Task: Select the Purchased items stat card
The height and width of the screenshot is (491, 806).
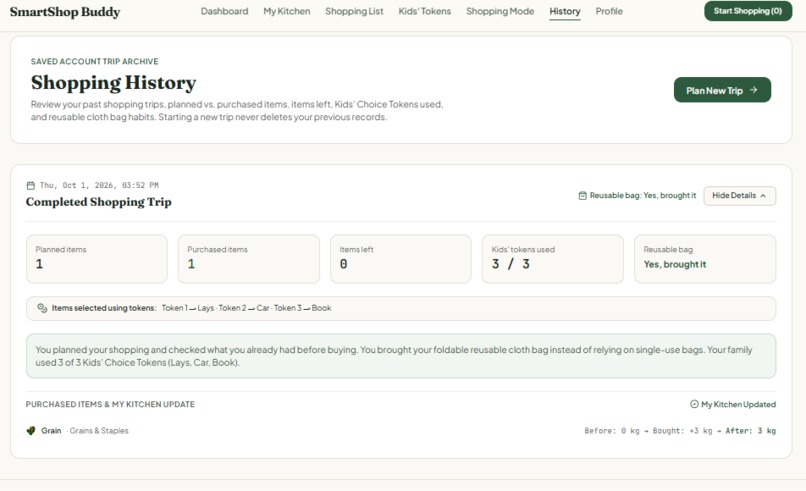Action: (249, 259)
